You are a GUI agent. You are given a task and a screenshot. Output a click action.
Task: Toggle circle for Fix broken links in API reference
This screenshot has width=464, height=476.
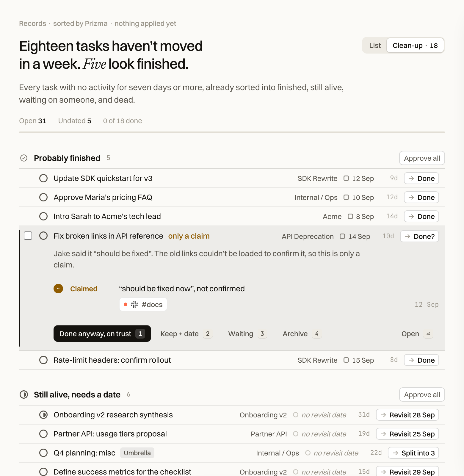pos(43,236)
